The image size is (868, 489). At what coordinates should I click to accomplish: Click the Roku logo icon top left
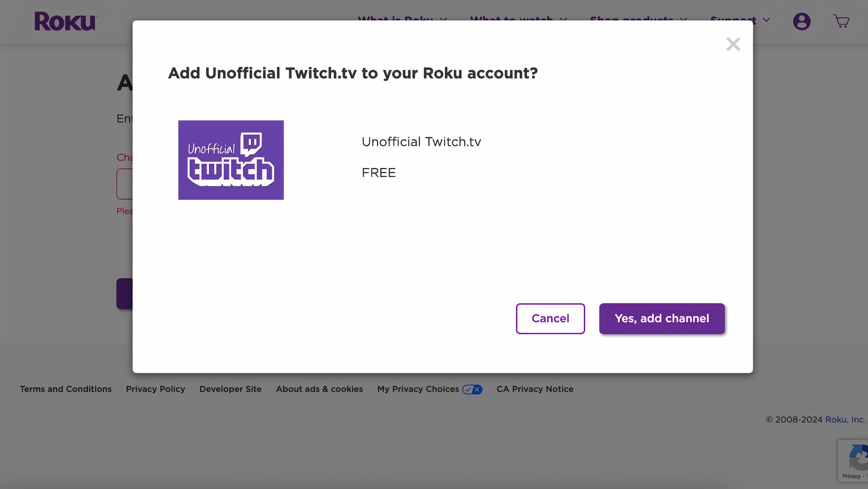(65, 21)
